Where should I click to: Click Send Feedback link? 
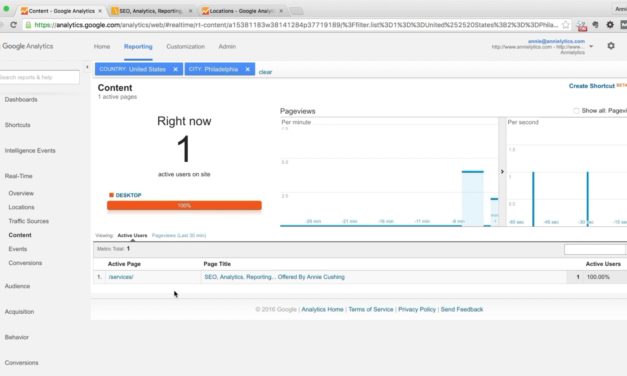tap(462, 309)
